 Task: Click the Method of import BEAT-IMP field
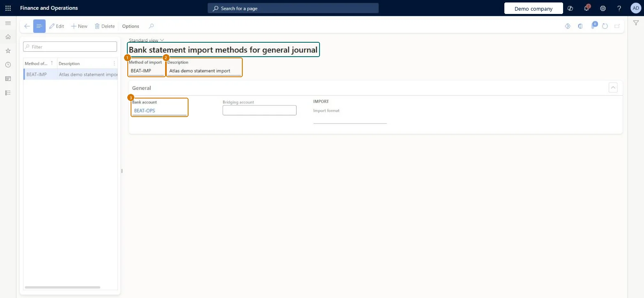[x=147, y=71]
